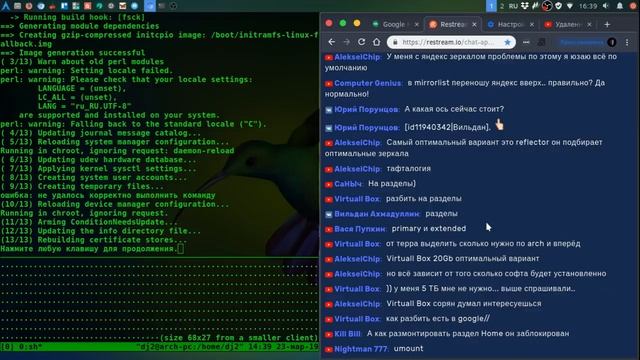
Task: Click message 'разбить на разделы'
Action: coord(424,199)
